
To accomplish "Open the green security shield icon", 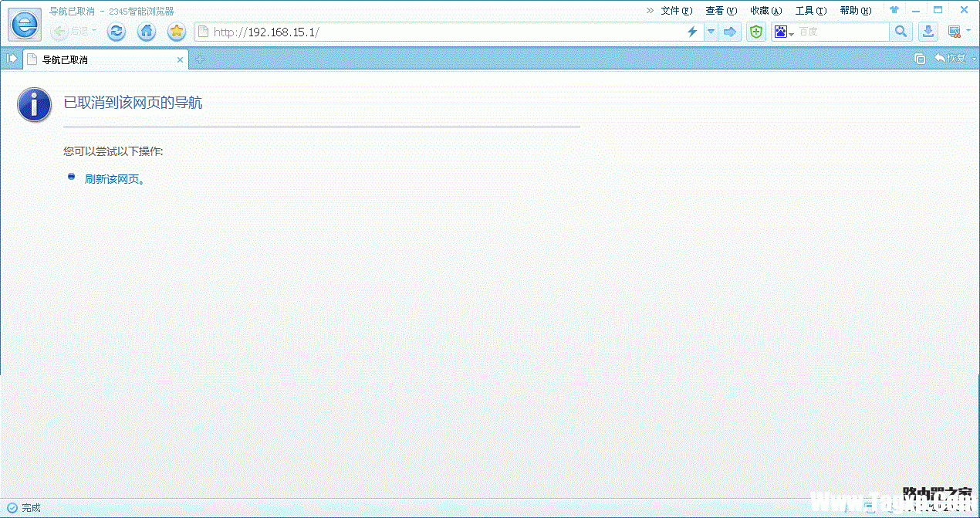I will [756, 32].
